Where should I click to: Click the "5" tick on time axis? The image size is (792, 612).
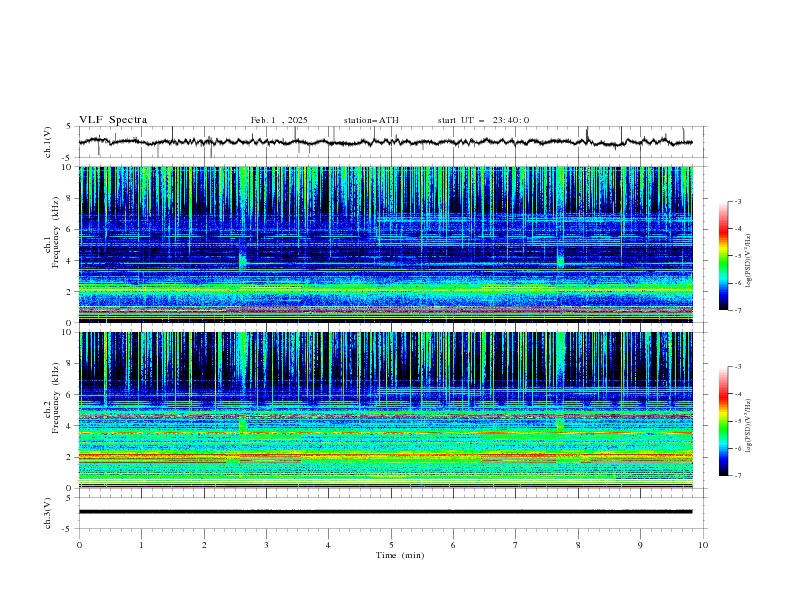pyautogui.click(x=391, y=545)
